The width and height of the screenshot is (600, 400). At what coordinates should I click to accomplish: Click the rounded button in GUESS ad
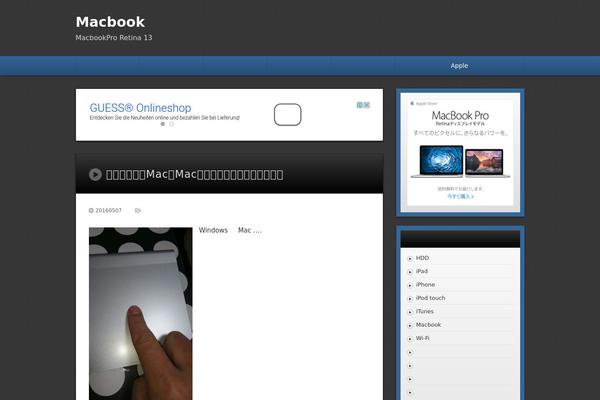(287, 114)
